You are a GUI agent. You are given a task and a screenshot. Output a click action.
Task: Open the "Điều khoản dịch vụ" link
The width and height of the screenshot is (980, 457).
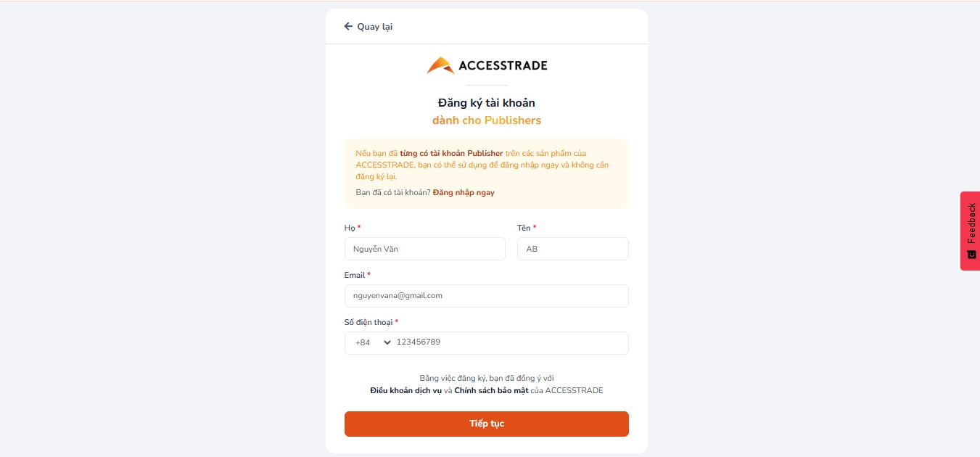click(405, 391)
